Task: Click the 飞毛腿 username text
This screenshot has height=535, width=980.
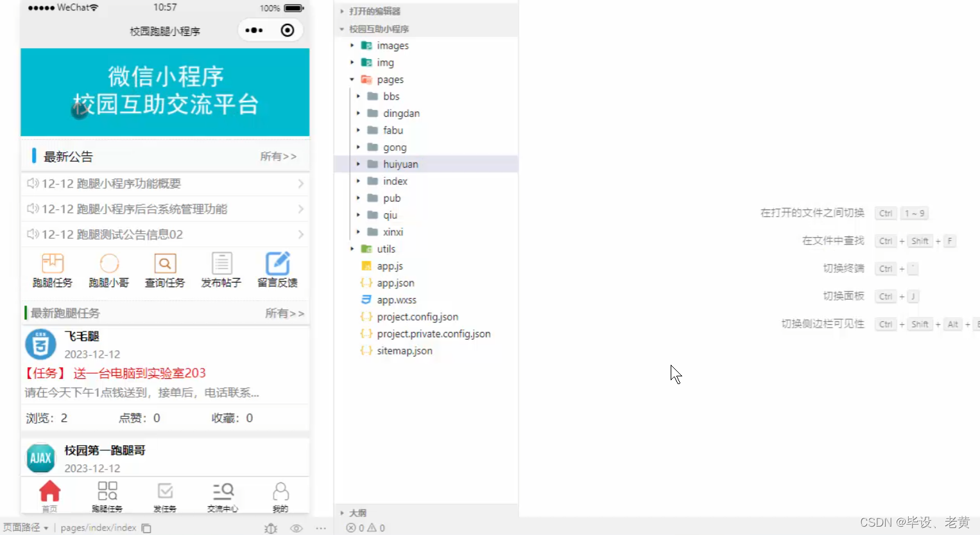Action: click(x=82, y=337)
